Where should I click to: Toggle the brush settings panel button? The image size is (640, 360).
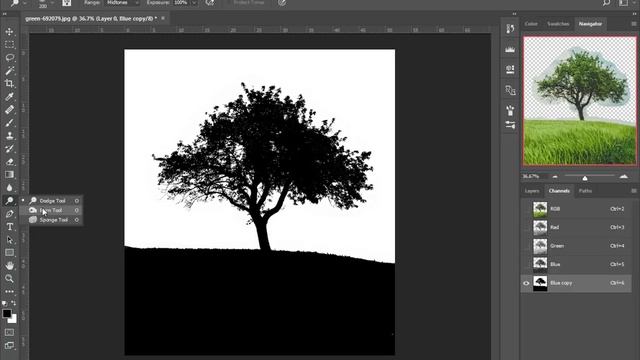tap(66, 3)
